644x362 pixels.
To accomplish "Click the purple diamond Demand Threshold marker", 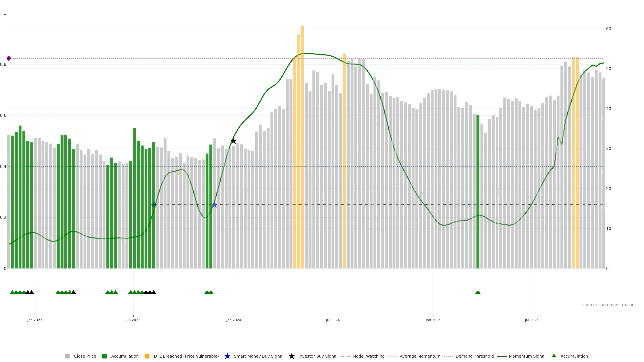I will (x=9, y=58).
